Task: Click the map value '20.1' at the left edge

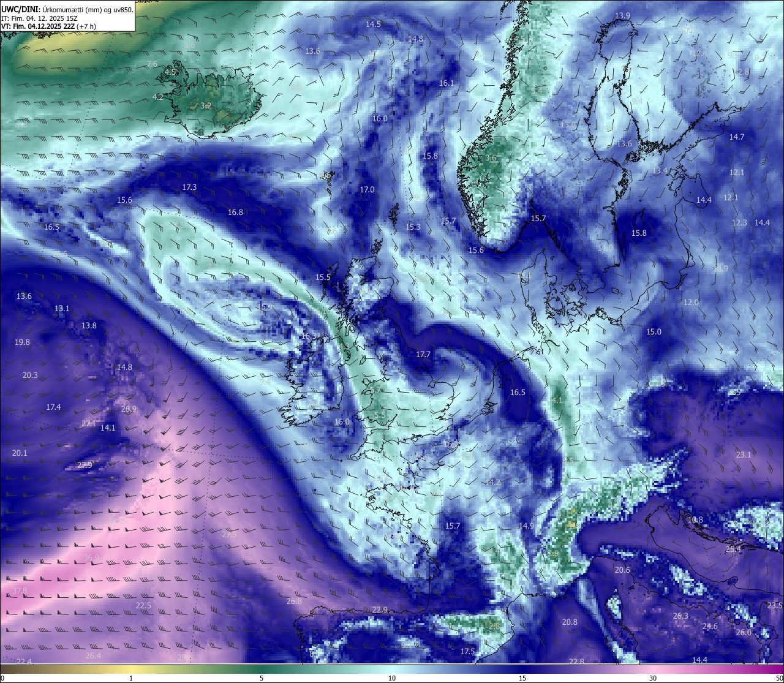Action: click(x=20, y=453)
